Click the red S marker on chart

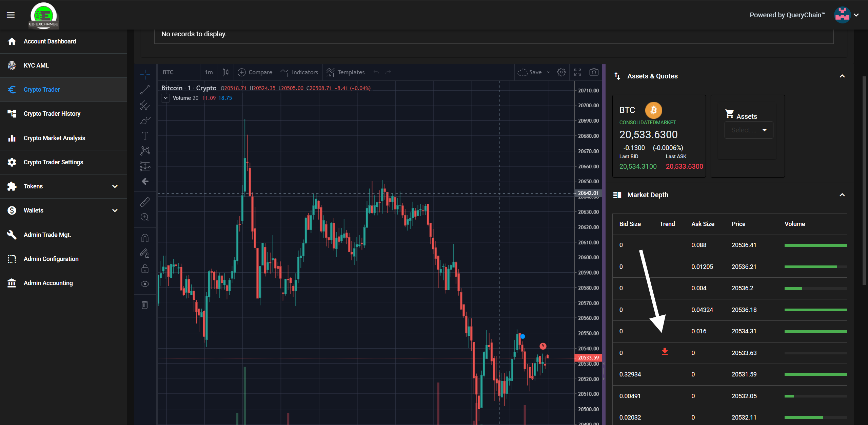pyautogui.click(x=543, y=346)
